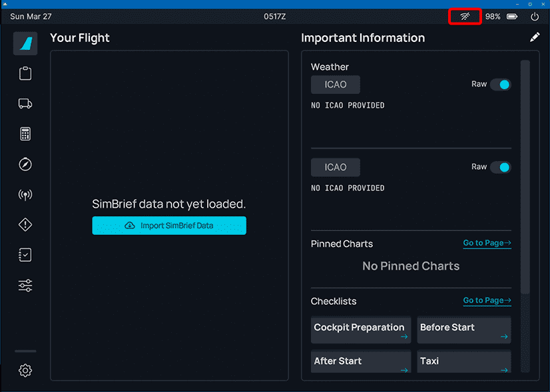Select the Navigation compass icon
This screenshot has width=550, height=392.
coord(25,164)
